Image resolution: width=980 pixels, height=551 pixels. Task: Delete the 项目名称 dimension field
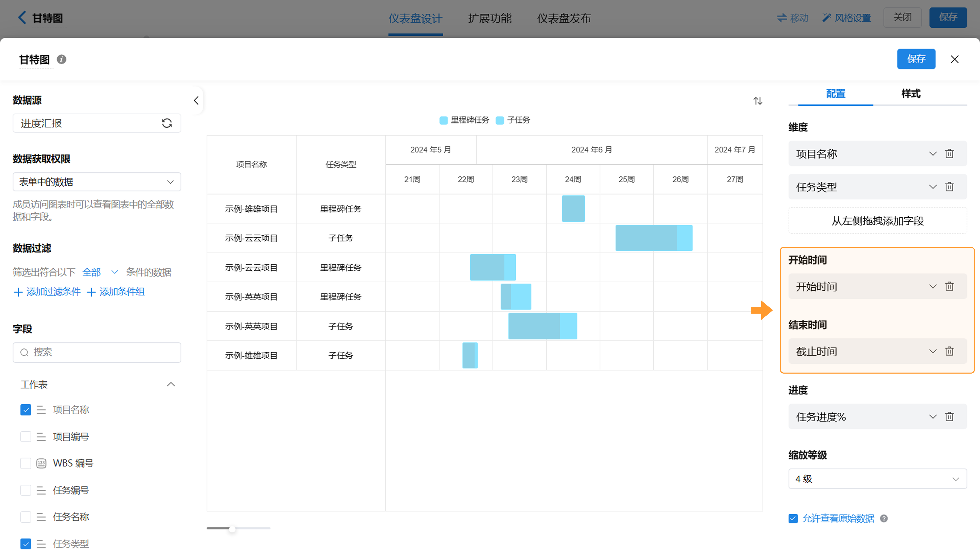pyautogui.click(x=950, y=154)
